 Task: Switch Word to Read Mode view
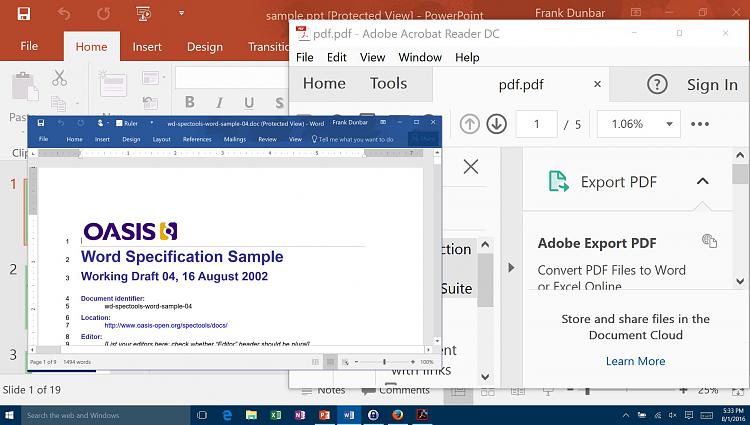[315, 362]
